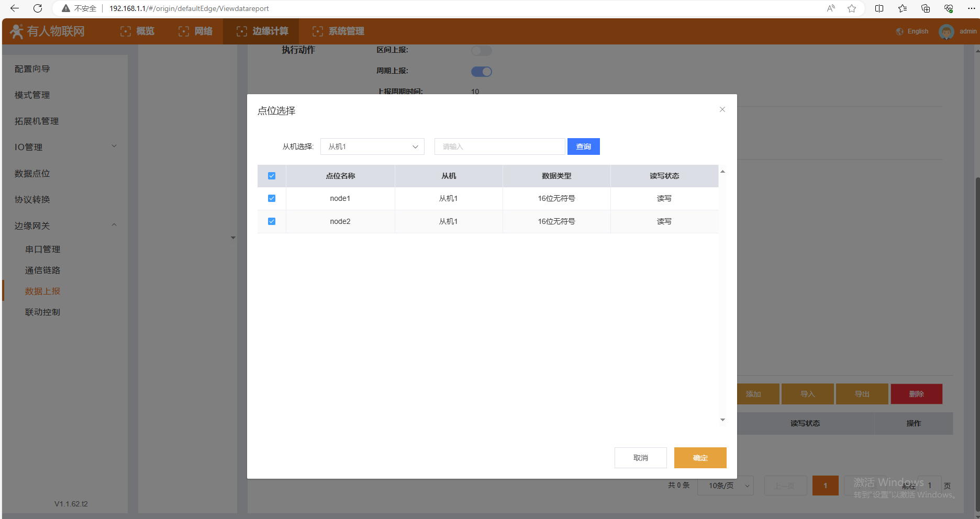Open browser split screen icon
This screenshot has width=980, height=519.
(x=879, y=8)
